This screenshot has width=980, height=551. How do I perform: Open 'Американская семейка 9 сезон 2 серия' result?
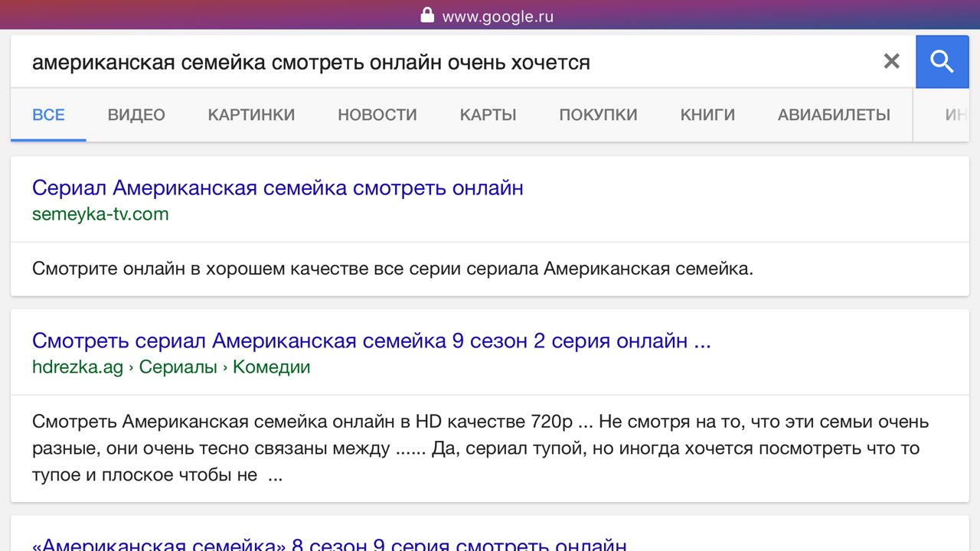371,341
